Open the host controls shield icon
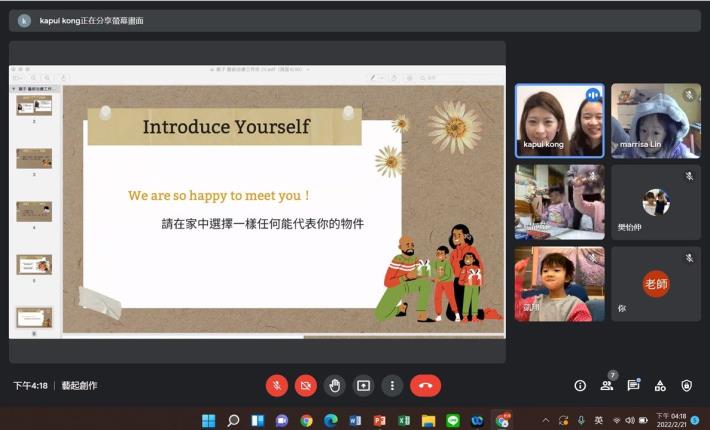Screen dimensions: 710x430 tap(686, 385)
